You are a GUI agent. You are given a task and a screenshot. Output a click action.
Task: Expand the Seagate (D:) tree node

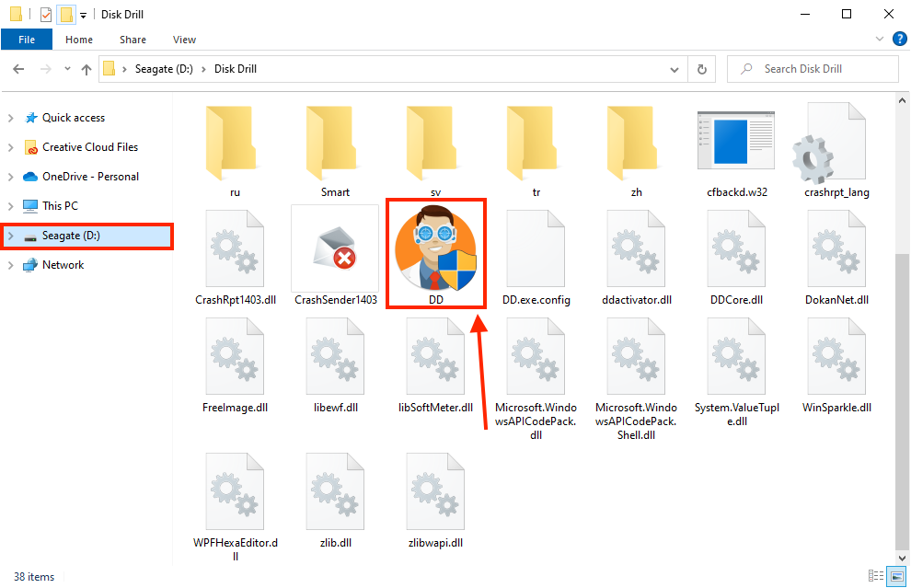tap(10, 236)
